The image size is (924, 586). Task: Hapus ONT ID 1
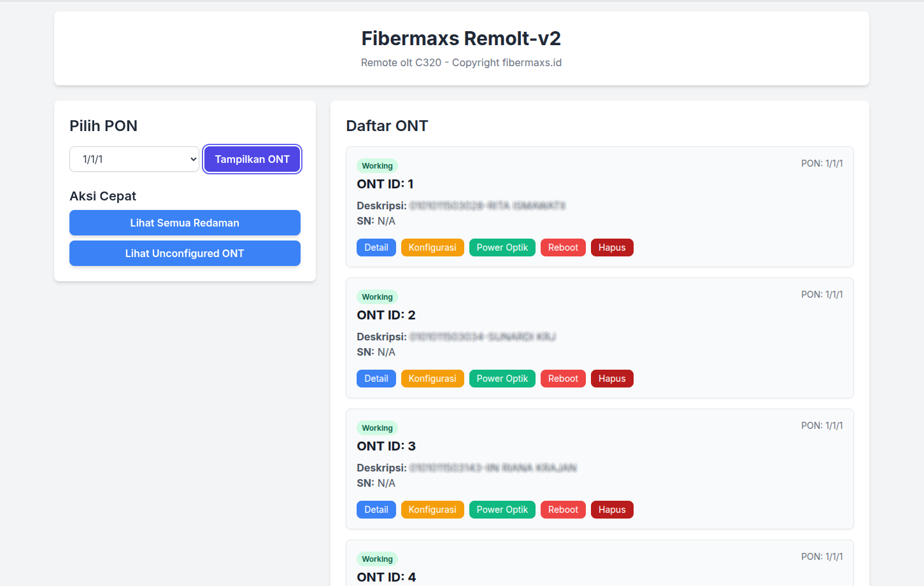point(612,248)
